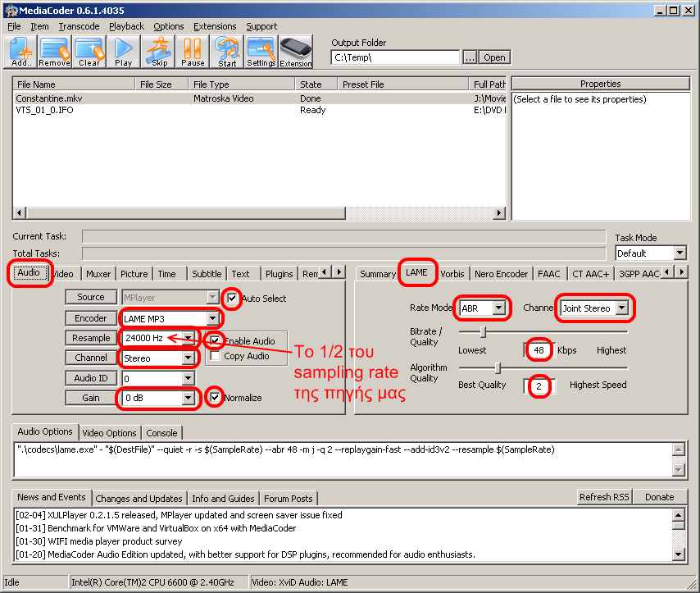
Task: Click the Start transcoding toolbar icon
Action: (x=227, y=52)
